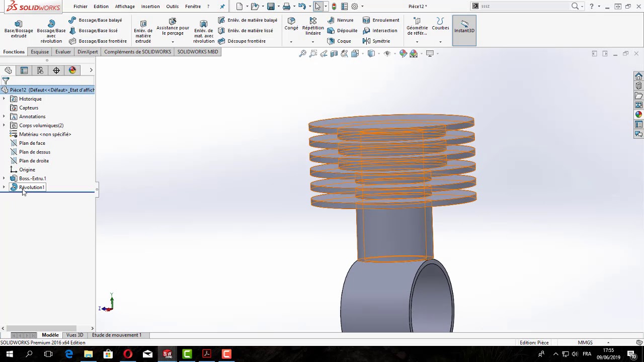Open MMGS units selector in status bar

click(585, 343)
